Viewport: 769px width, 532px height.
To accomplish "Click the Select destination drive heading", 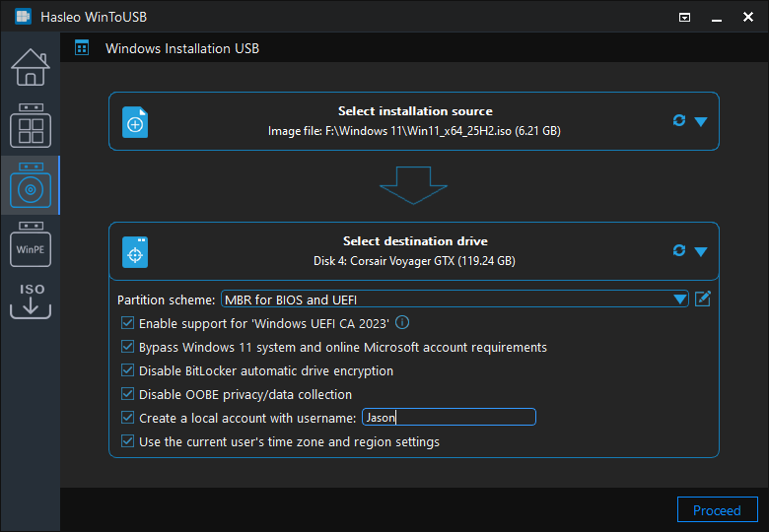I will (x=415, y=241).
